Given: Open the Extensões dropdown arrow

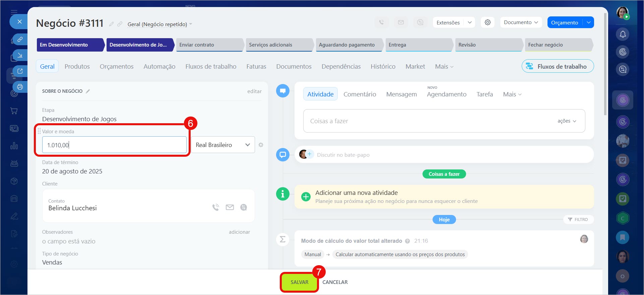Looking at the screenshot, I should pos(470,22).
